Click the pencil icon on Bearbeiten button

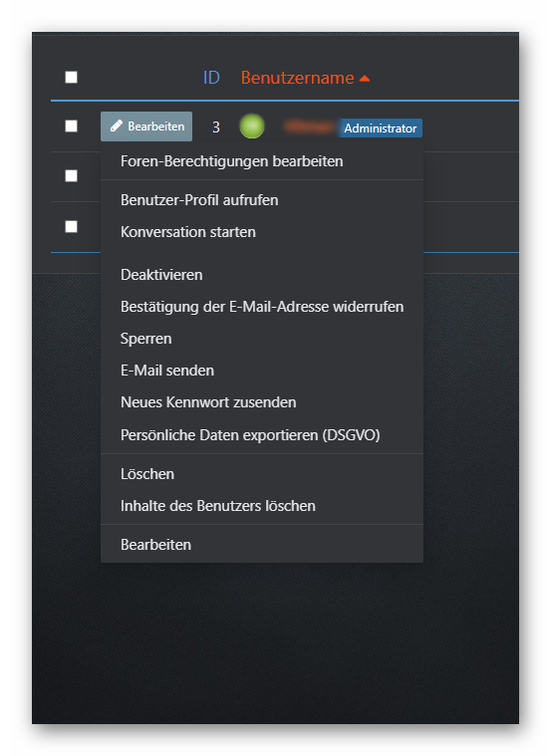click(x=117, y=126)
